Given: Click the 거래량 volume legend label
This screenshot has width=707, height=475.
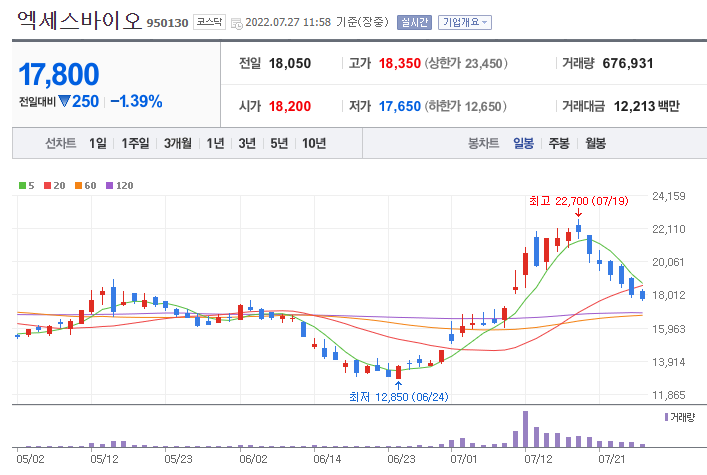Looking at the screenshot, I should (683, 417).
